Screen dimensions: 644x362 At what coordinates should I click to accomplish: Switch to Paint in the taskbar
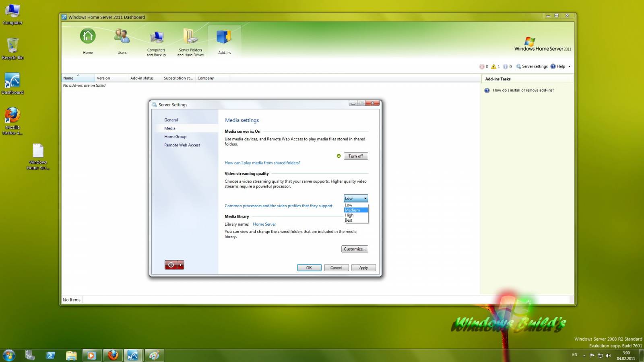click(154, 355)
